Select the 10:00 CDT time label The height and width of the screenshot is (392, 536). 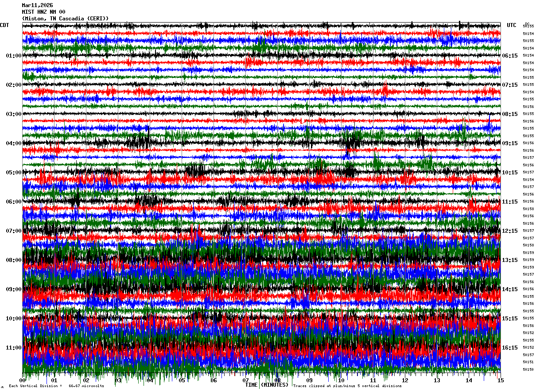[x=14, y=319]
